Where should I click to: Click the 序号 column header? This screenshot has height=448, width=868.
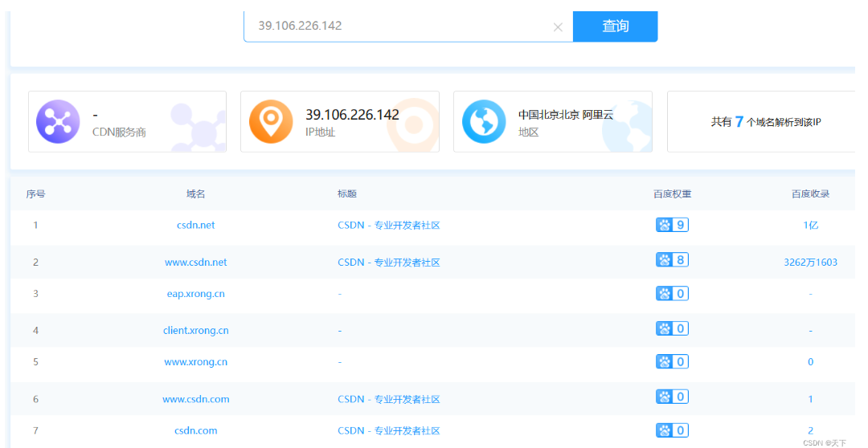(x=35, y=194)
